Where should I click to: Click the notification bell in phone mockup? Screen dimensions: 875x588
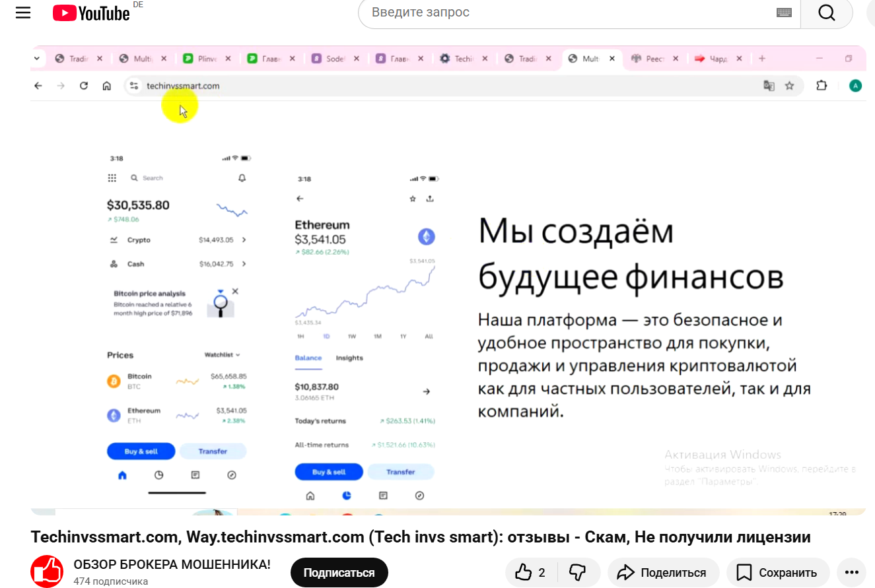(242, 178)
